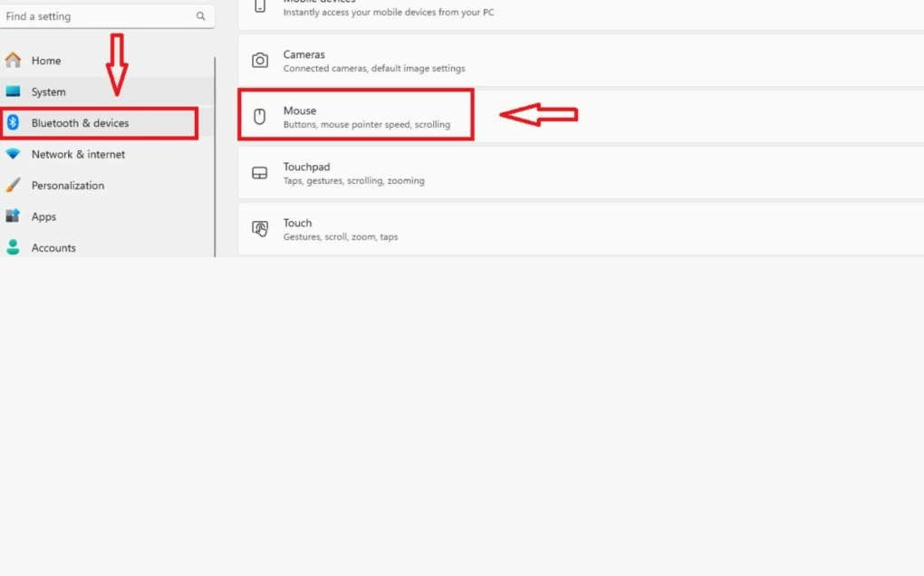Image resolution: width=924 pixels, height=576 pixels.
Task: Click the Accounts person icon
Action: click(x=13, y=247)
